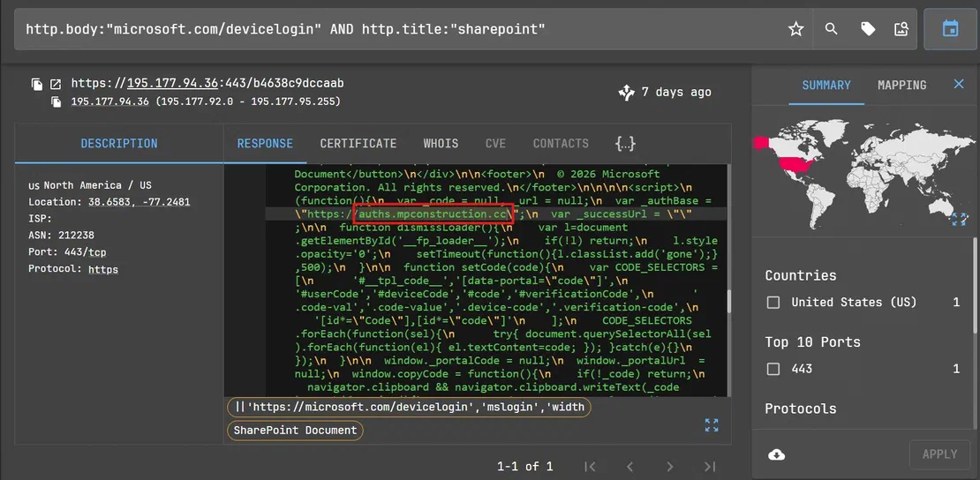Click the 'North America / US' text

[97, 185]
